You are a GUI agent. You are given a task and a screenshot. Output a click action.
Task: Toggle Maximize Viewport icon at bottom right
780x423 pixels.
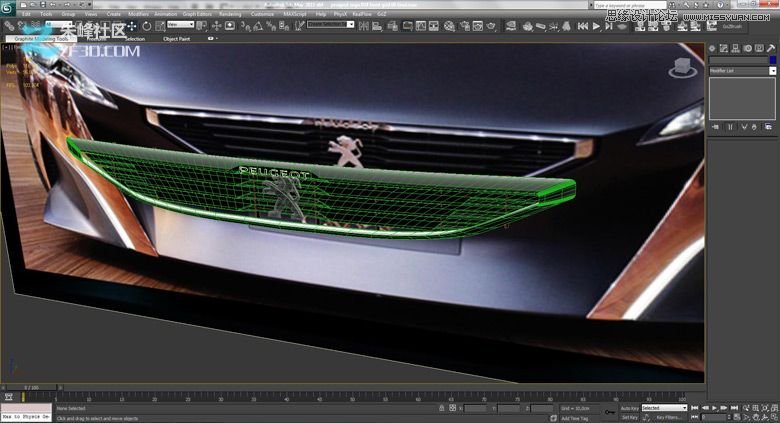[x=775, y=417]
